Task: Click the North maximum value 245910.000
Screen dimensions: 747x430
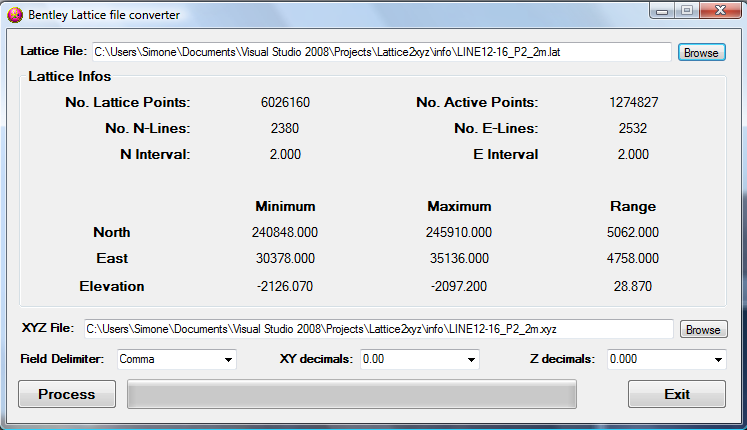Action: pyautogui.click(x=459, y=232)
